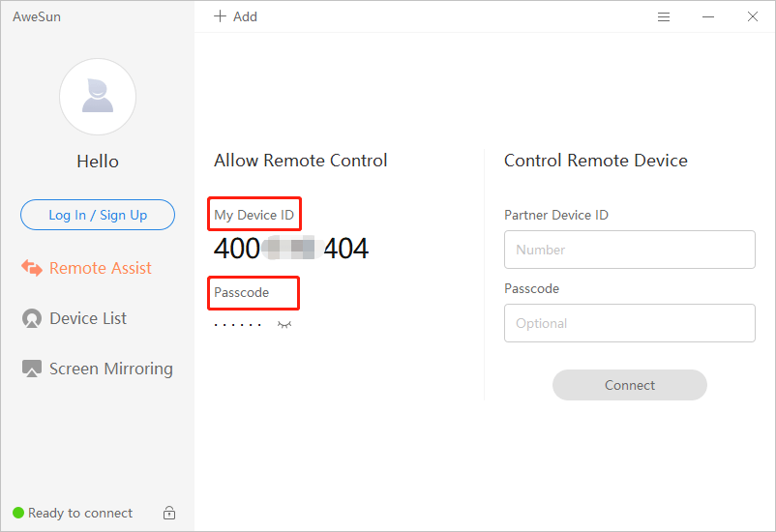
Task: Click the plus Add button
Action: click(235, 16)
